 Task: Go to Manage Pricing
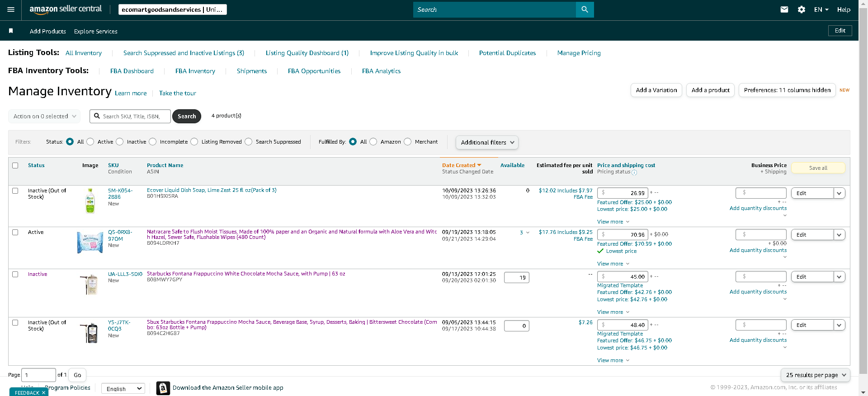(579, 53)
